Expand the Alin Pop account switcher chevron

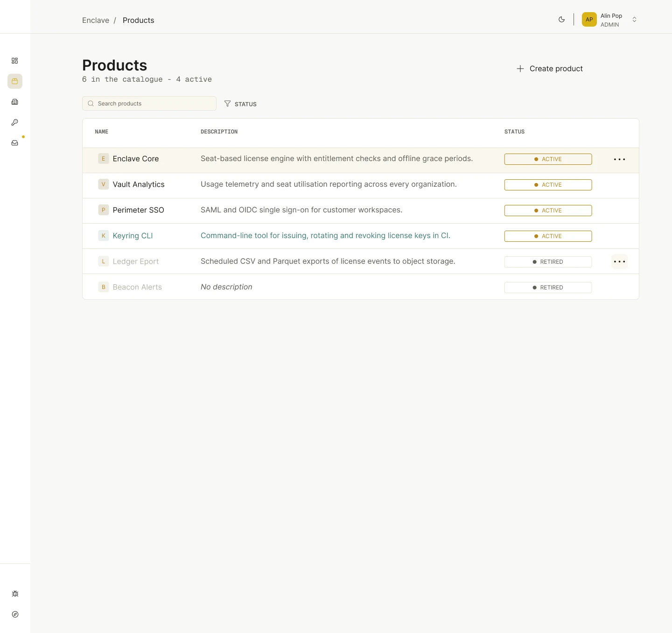634,20
